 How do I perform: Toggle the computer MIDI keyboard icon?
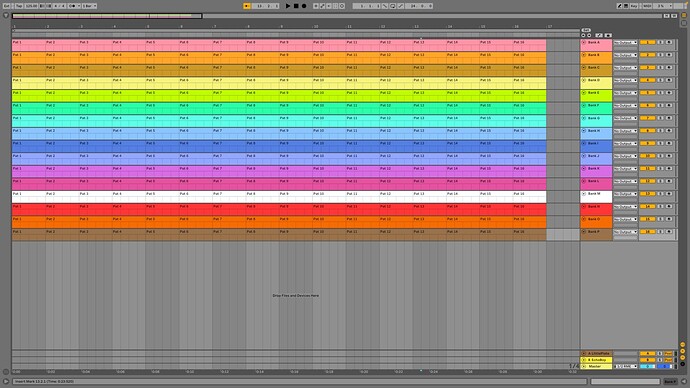coord(626,6)
